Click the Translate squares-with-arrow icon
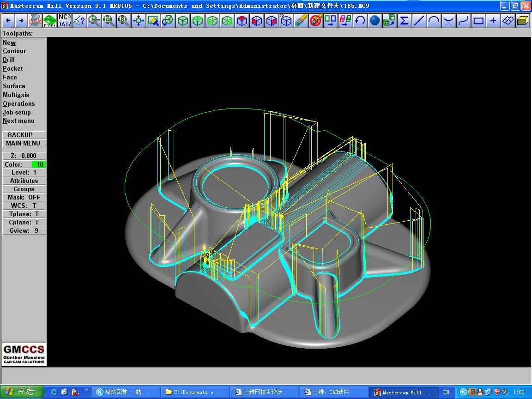The image size is (532, 399). (x=331, y=21)
